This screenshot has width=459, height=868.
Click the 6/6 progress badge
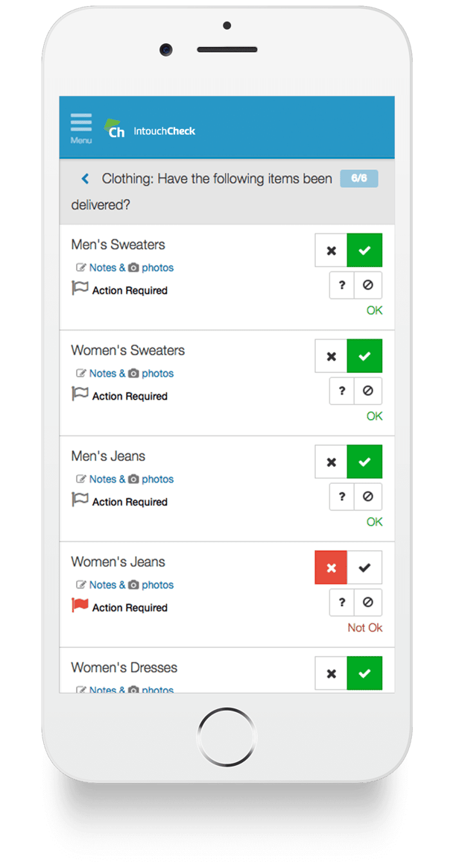pyautogui.click(x=359, y=178)
